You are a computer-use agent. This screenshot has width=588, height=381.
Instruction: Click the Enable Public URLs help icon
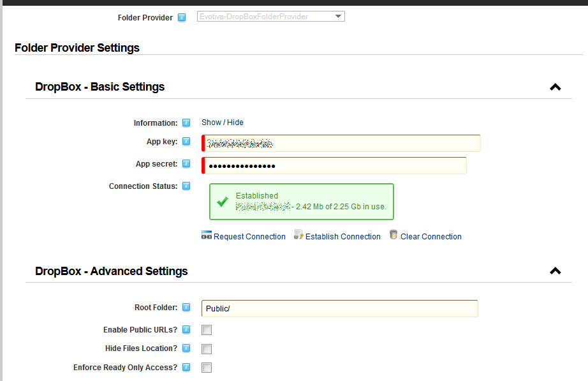pyautogui.click(x=186, y=329)
